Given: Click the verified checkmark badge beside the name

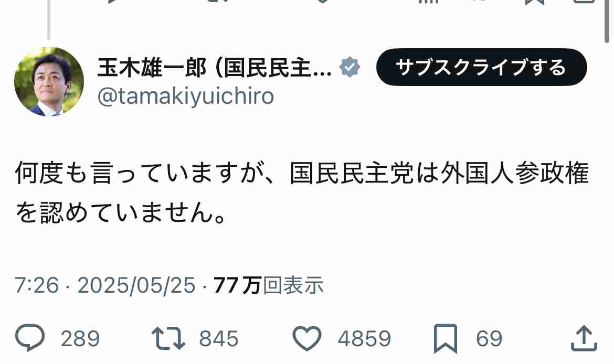Looking at the screenshot, I should (350, 67).
